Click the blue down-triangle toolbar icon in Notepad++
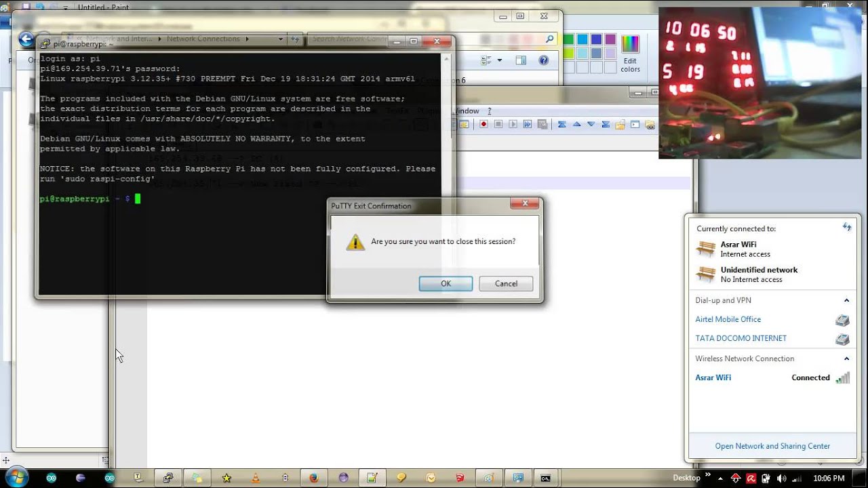868x488 pixels. pyautogui.click(x=591, y=124)
